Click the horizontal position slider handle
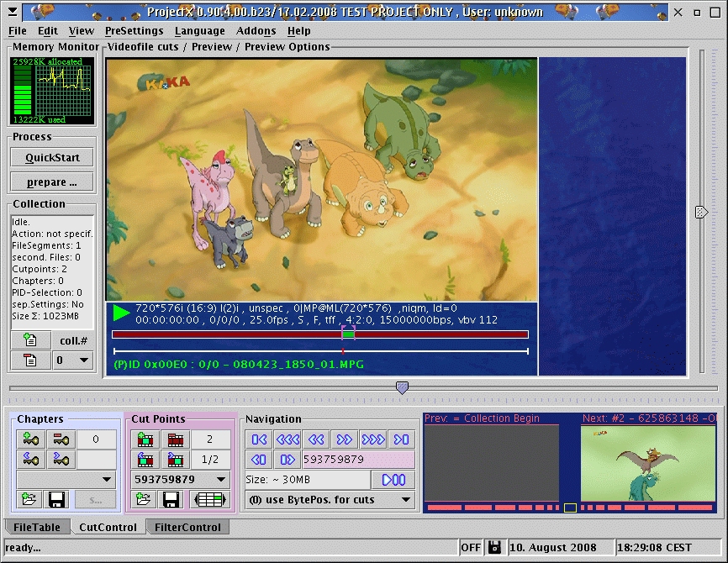728x563 pixels. coord(402,387)
